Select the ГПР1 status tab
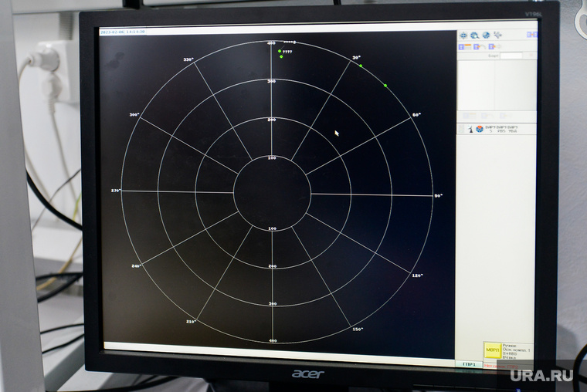This screenshot has height=392, width=587. point(469,364)
